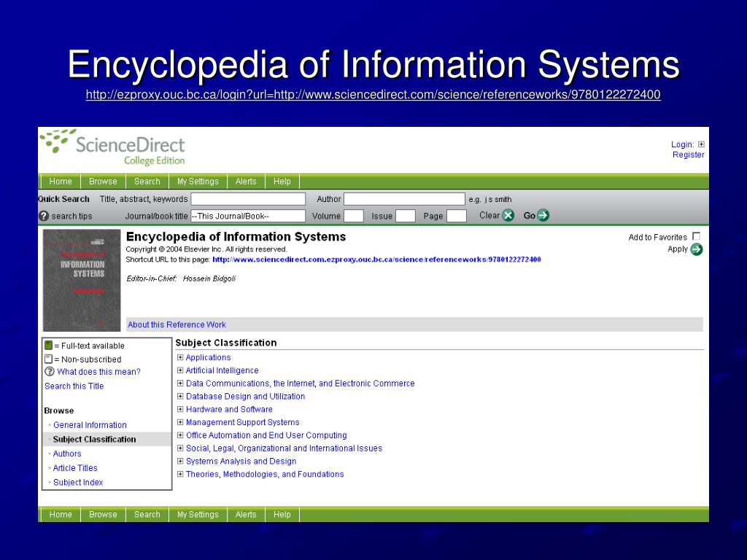Expand the Hardware and Software subject
747x560 pixels.
click(x=180, y=409)
